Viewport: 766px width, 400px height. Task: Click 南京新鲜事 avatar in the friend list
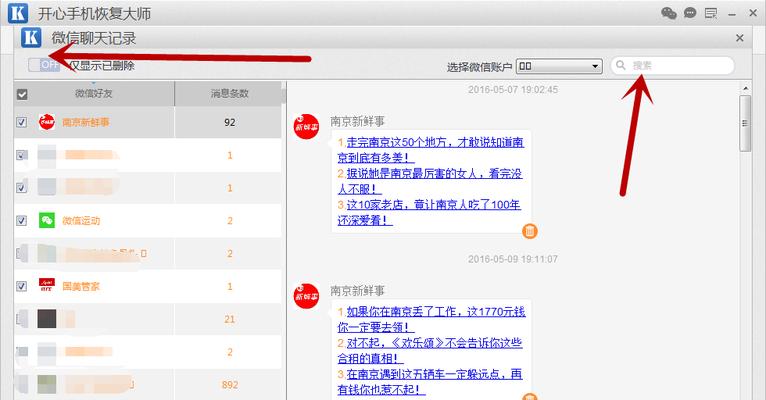pos(47,122)
